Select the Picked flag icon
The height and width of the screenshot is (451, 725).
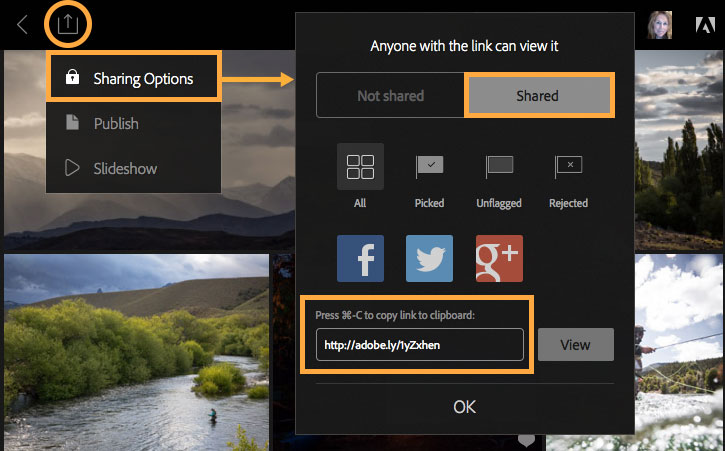click(x=430, y=166)
